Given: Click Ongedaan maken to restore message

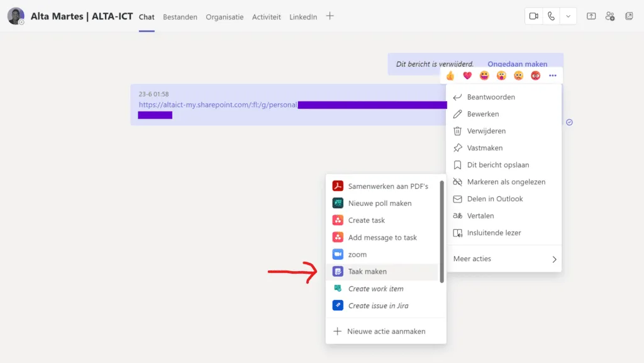Looking at the screenshot, I should pyautogui.click(x=518, y=64).
